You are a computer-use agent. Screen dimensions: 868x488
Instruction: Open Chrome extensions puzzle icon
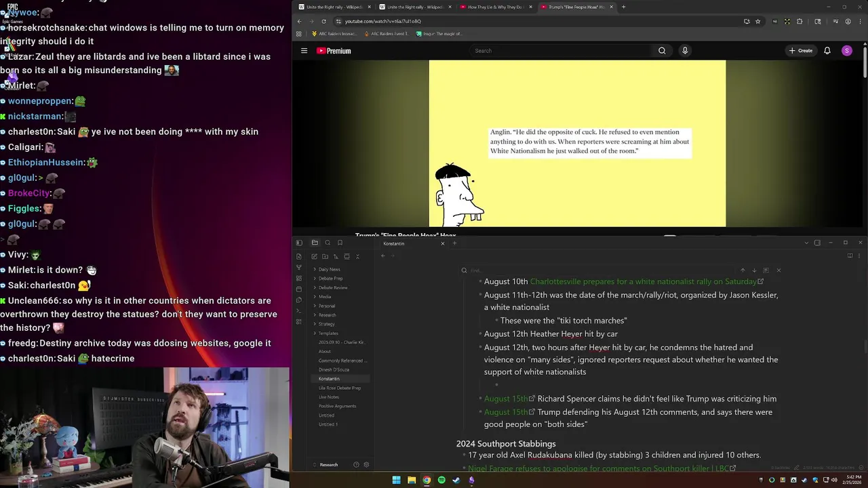point(800,21)
